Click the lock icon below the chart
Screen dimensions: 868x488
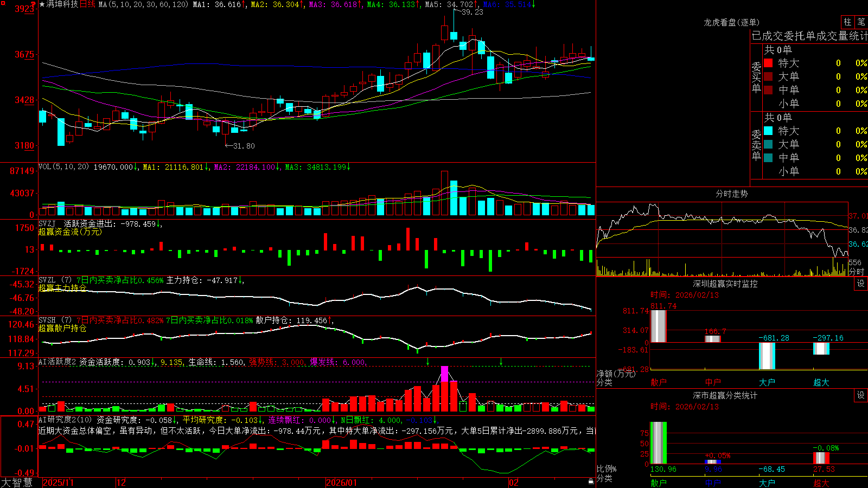click(x=591, y=481)
